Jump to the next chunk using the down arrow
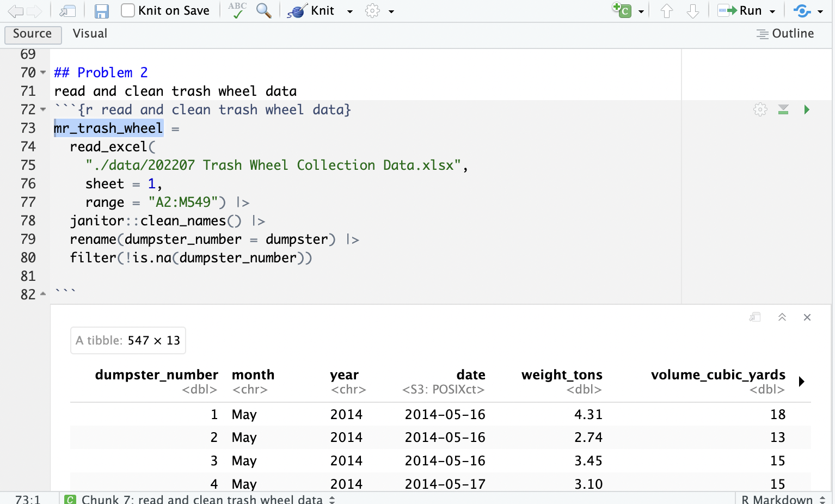This screenshot has height=504, width=835. click(x=692, y=10)
